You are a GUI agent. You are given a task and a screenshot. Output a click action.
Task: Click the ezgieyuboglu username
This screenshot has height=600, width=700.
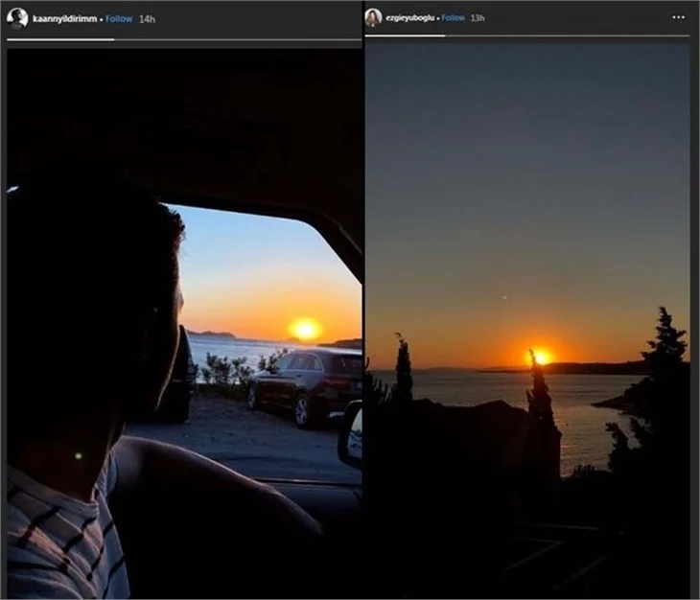click(x=409, y=18)
